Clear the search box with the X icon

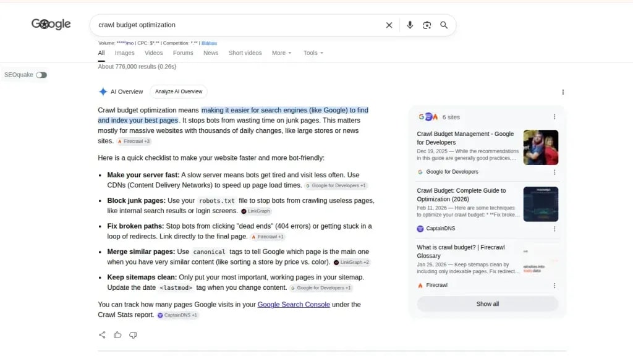point(389,25)
